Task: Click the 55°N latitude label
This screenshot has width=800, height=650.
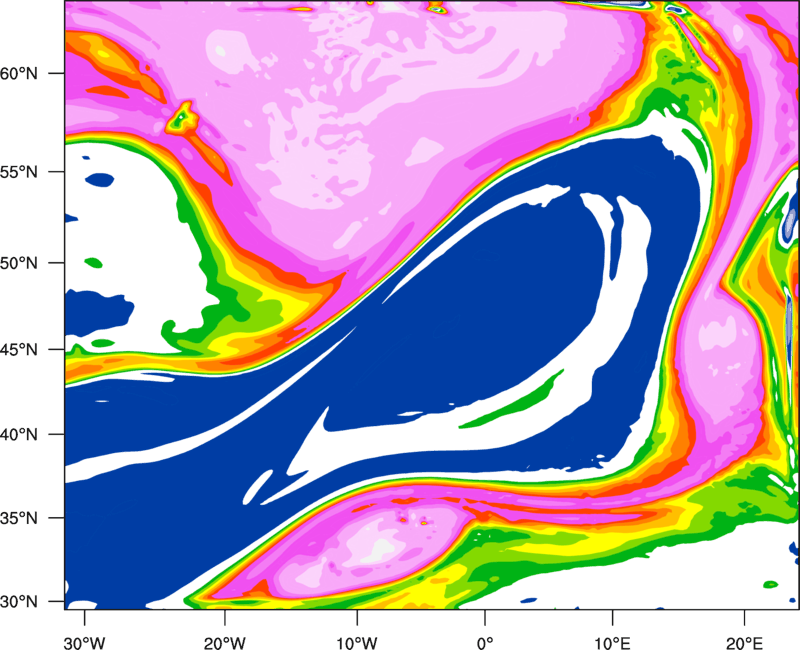Action: coord(19,172)
